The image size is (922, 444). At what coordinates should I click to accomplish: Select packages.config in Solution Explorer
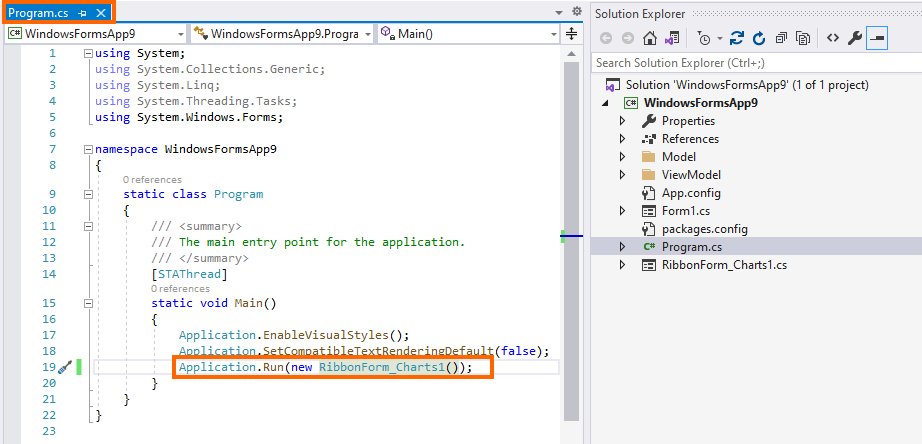tap(705, 229)
